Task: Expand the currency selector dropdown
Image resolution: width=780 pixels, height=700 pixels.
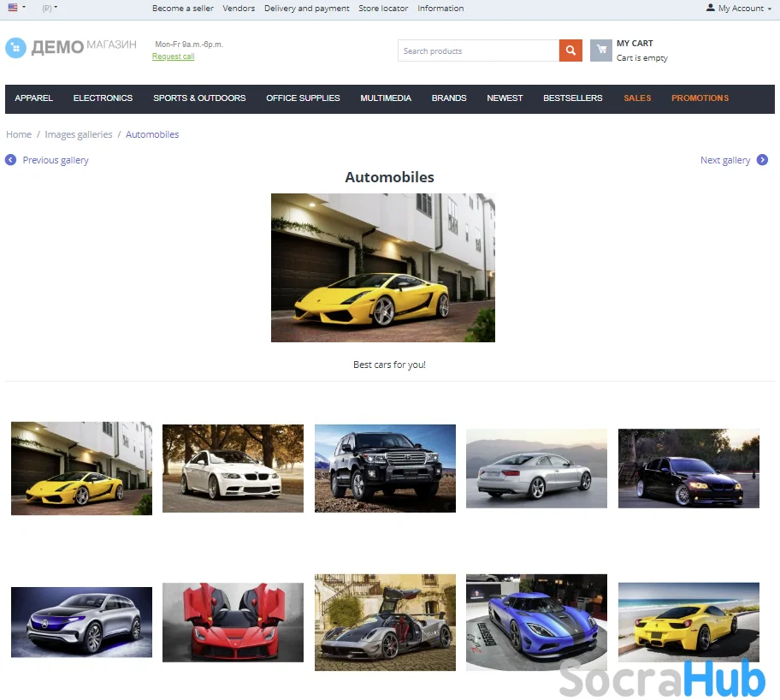Action: pos(50,8)
